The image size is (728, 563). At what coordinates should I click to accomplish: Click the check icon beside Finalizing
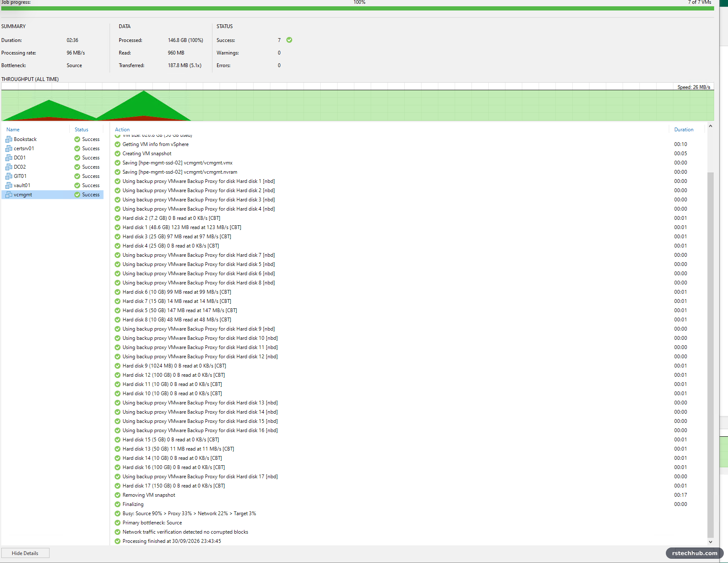118,504
